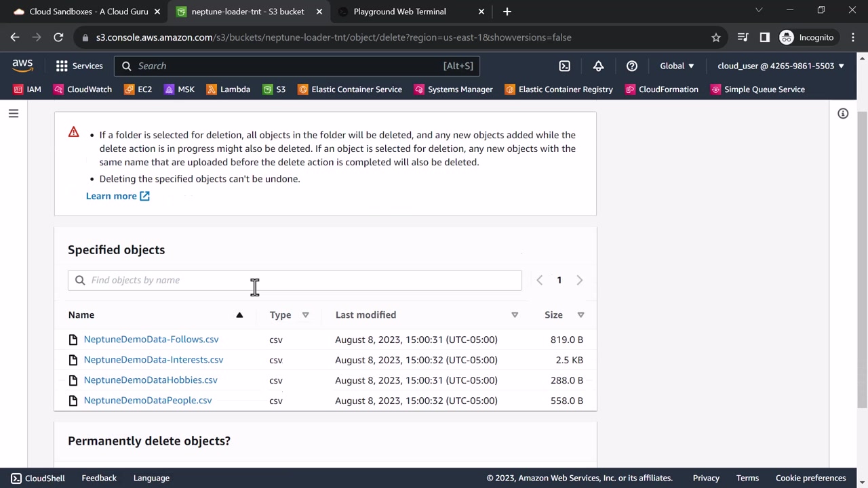
Task: Open the AWS CloudShell icon in top bar
Action: pyautogui.click(x=564, y=66)
